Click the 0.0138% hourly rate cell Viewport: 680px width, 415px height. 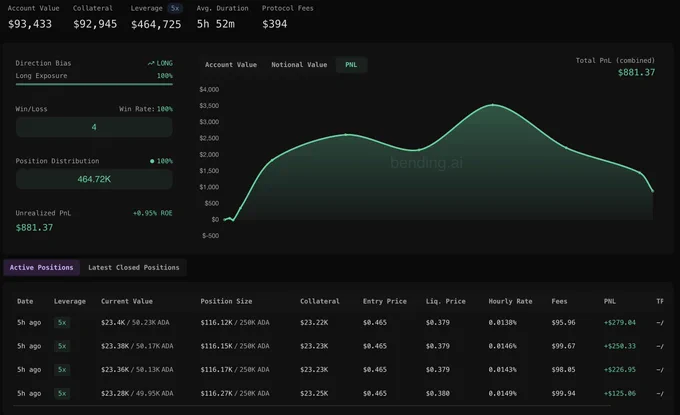tap(502, 323)
